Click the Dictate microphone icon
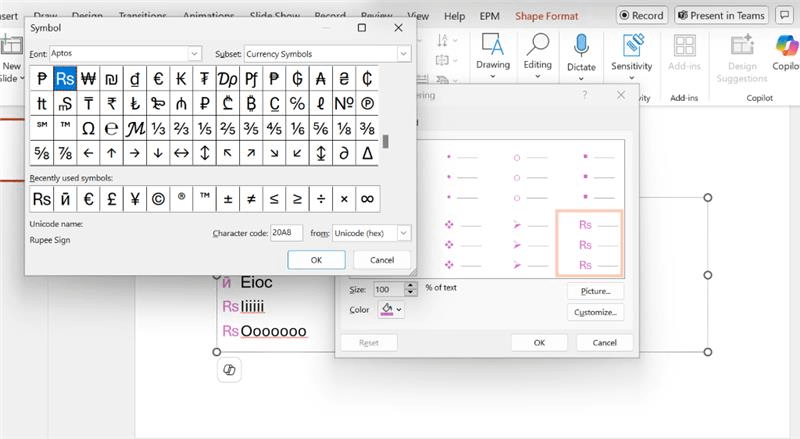This screenshot has width=800, height=439. point(581,46)
